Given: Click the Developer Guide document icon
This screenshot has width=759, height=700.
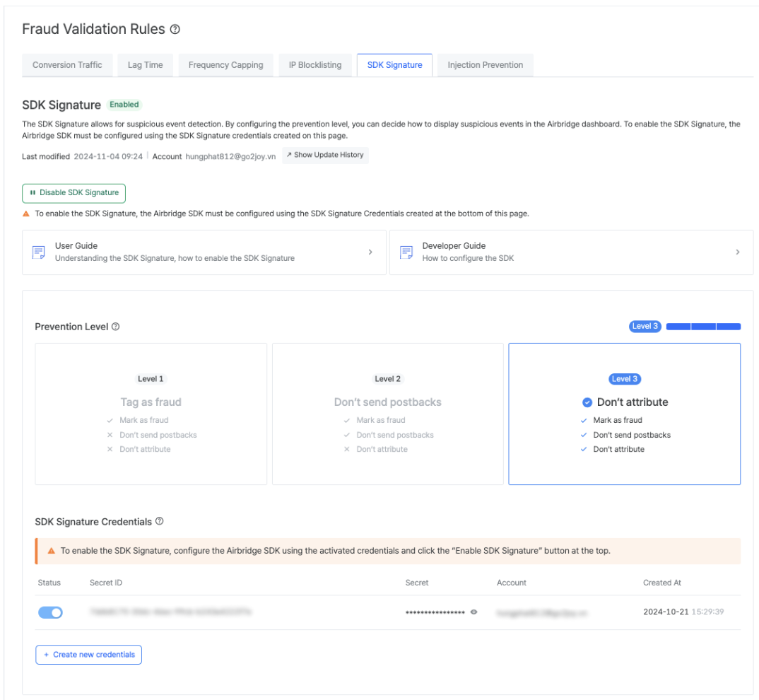Looking at the screenshot, I should click(406, 252).
